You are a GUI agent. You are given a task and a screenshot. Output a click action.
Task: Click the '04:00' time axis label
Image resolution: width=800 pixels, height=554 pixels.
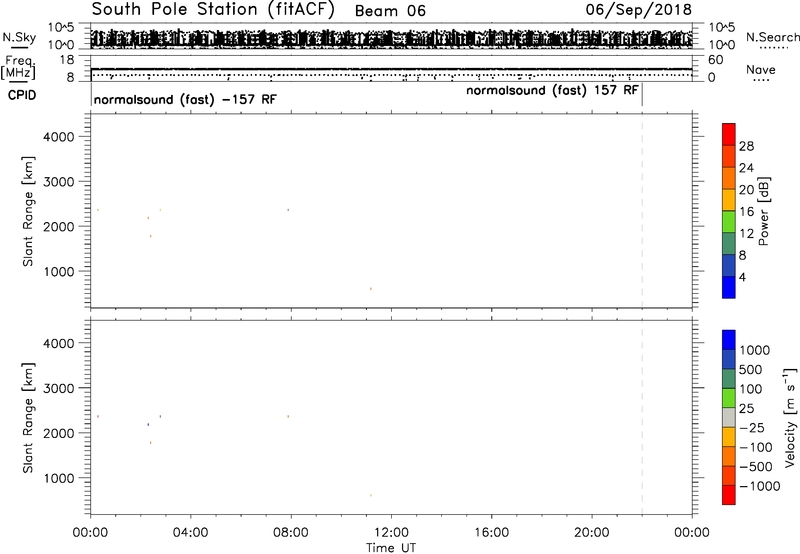point(191,533)
